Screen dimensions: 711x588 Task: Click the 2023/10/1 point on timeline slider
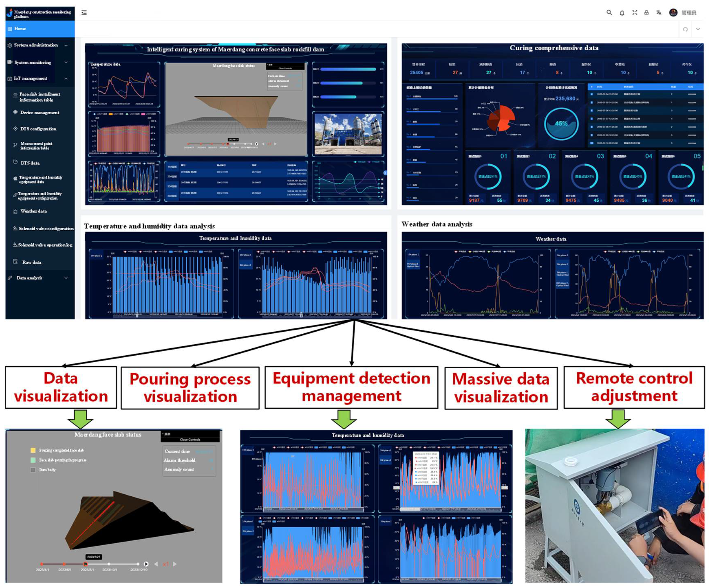(109, 564)
